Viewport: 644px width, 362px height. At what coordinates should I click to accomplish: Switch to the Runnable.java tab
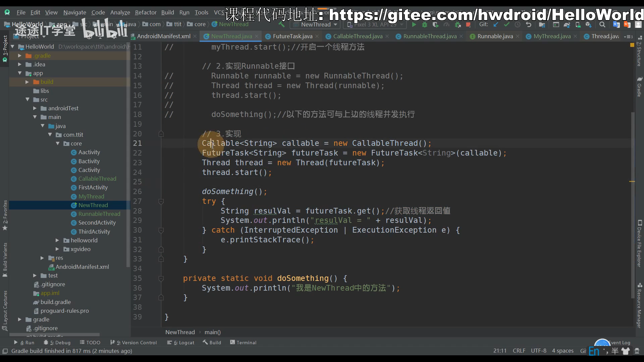(495, 36)
